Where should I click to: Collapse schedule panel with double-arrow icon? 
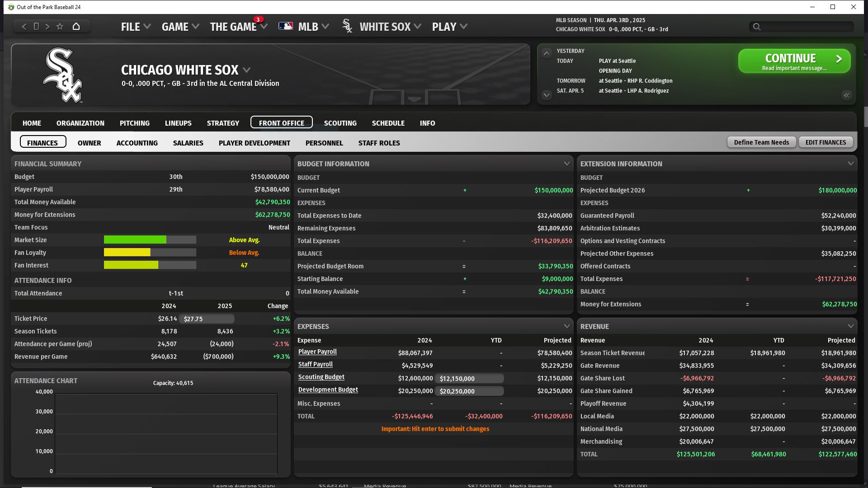pyautogui.click(x=846, y=95)
